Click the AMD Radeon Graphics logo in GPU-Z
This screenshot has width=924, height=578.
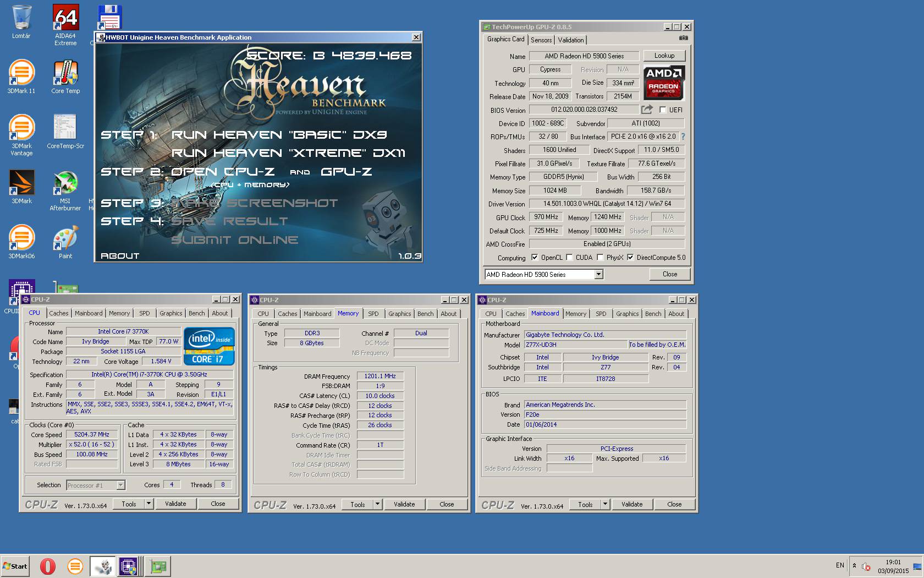tap(664, 83)
